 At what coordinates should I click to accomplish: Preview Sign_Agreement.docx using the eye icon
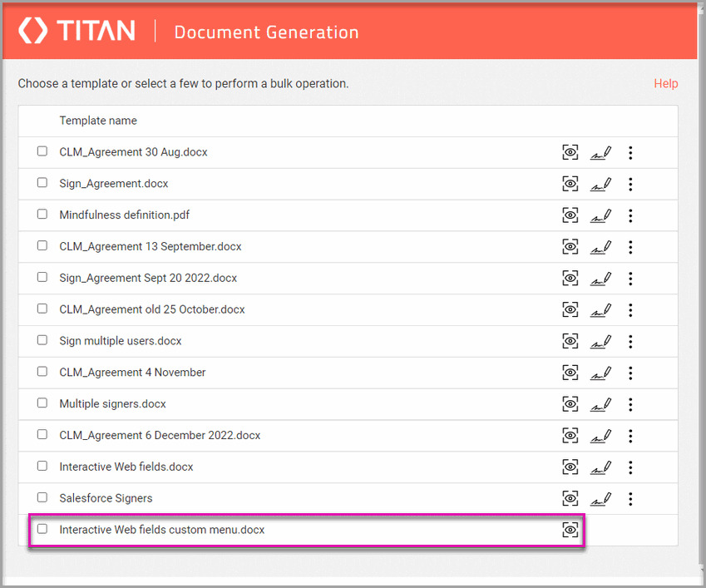570,184
